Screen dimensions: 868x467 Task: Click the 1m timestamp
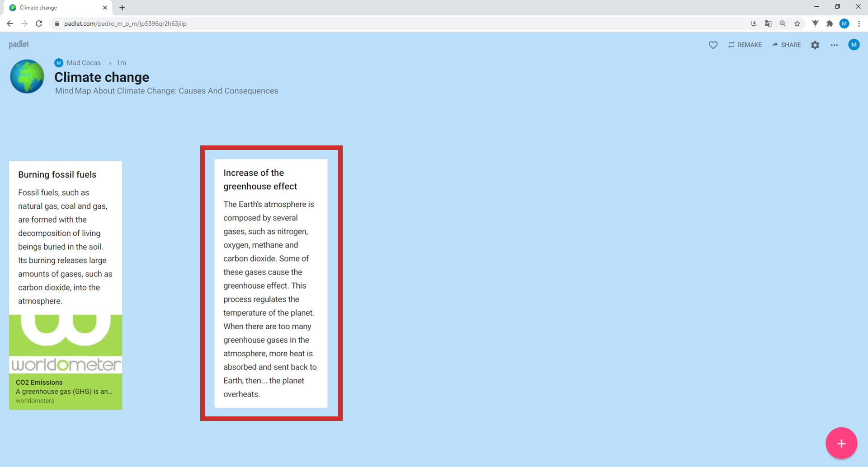(121, 63)
